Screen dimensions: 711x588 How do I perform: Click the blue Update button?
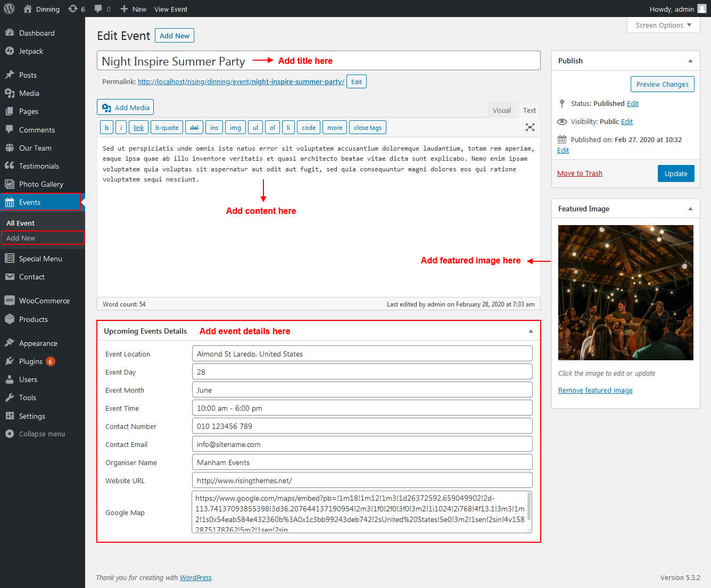(x=675, y=173)
